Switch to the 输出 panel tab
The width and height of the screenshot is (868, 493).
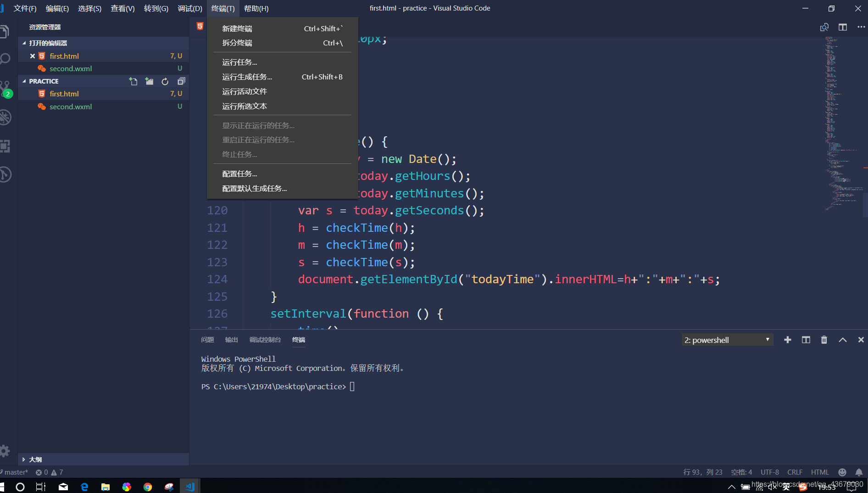(231, 340)
